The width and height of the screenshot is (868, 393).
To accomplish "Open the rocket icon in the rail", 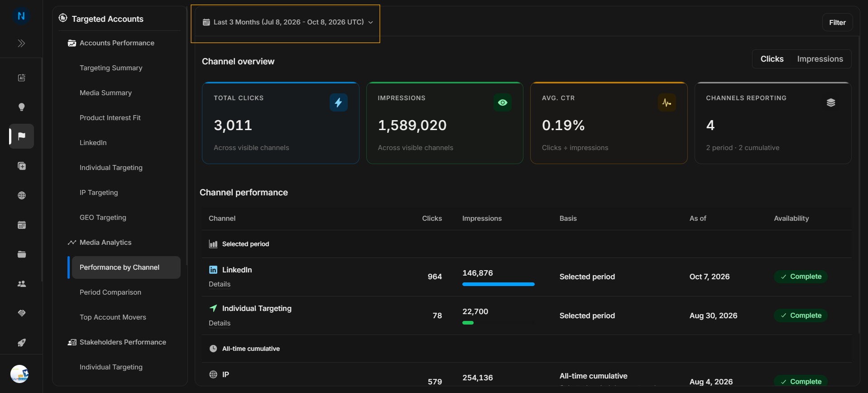I will pos(21,343).
